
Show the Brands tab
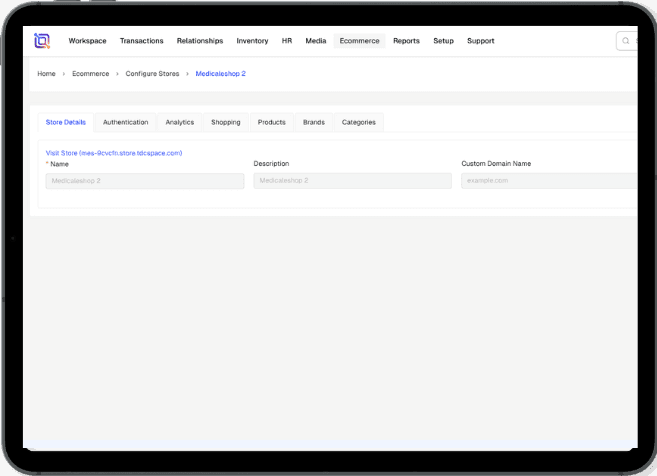[x=314, y=122]
